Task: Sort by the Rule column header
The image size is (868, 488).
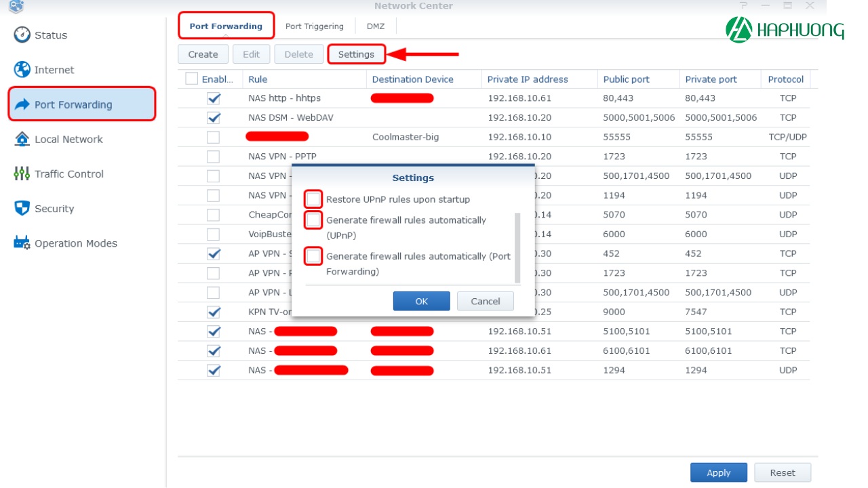Action: pyautogui.click(x=304, y=79)
